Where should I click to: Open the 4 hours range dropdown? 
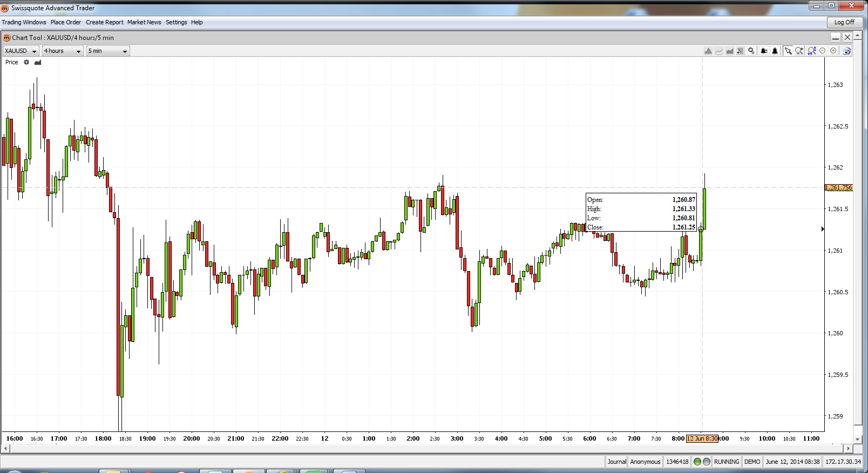(63, 51)
